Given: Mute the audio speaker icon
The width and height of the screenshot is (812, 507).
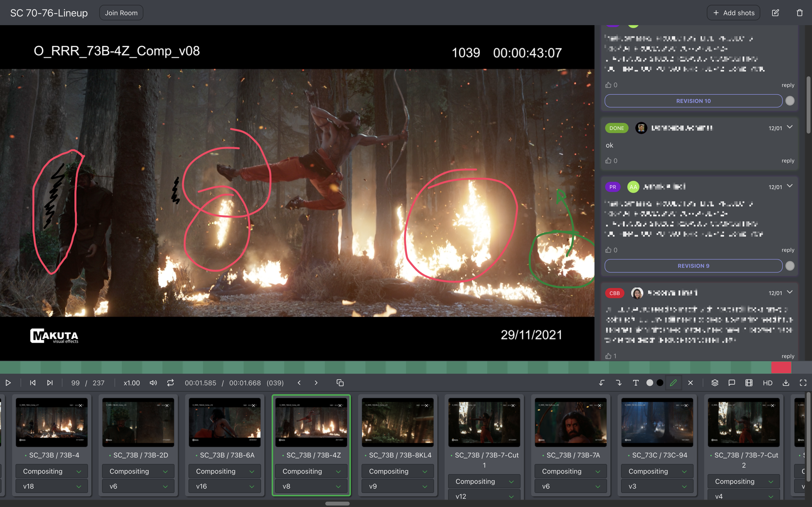Looking at the screenshot, I should [x=153, y=382].
